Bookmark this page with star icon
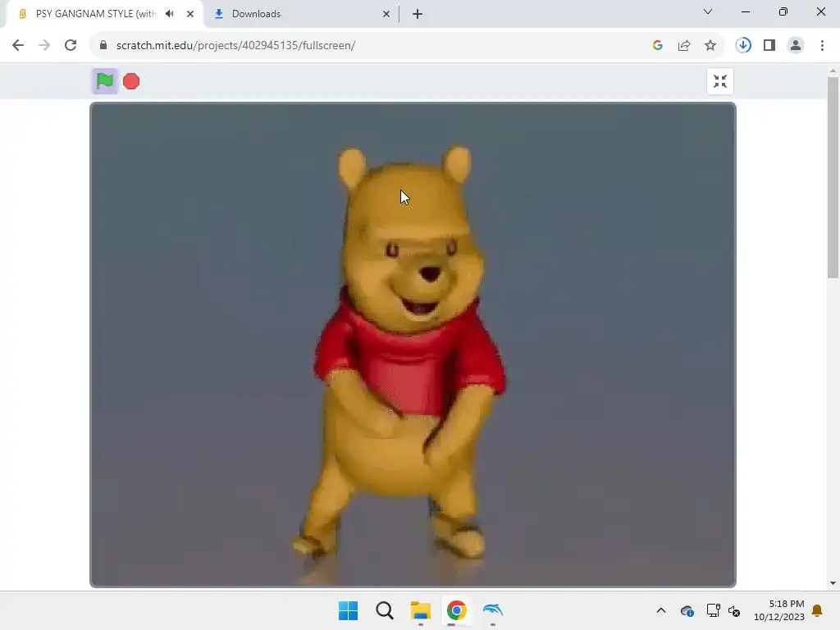 pos(710,46)
